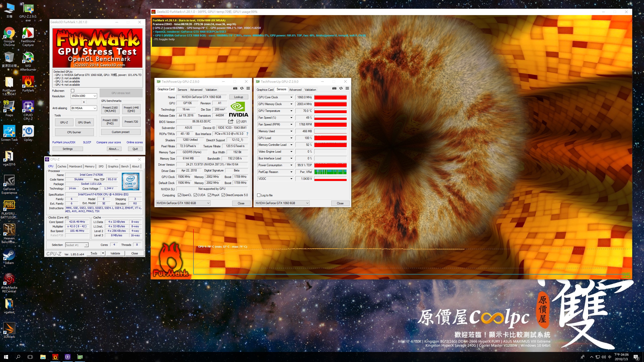Expand GPU Core Clock sensor dropdown
644x362 pixels.
click(291, 97)
